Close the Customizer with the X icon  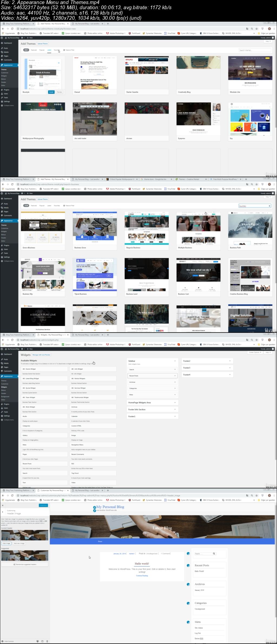(x=3, y=505)
